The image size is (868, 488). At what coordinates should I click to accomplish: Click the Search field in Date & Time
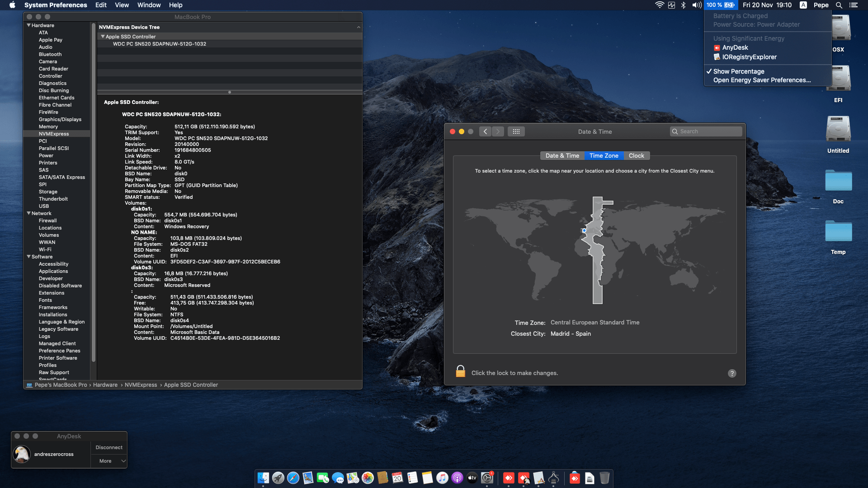[x=706, y=131]
